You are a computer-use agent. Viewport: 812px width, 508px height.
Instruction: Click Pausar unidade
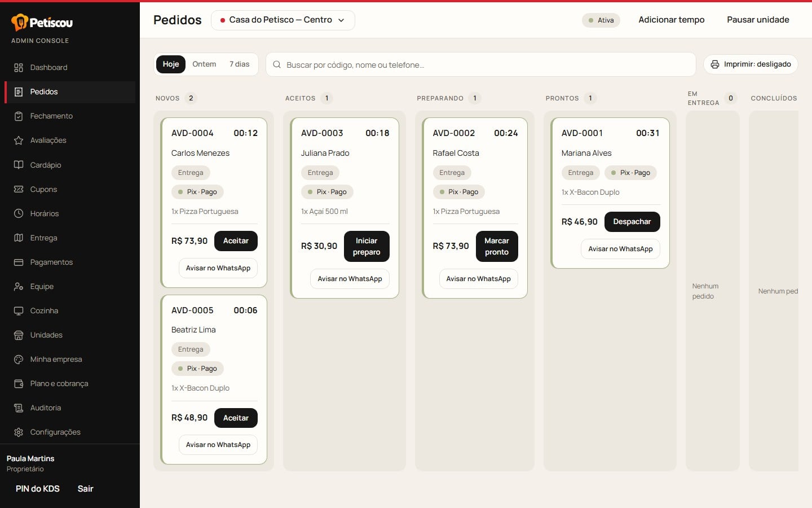click(758, 20)
